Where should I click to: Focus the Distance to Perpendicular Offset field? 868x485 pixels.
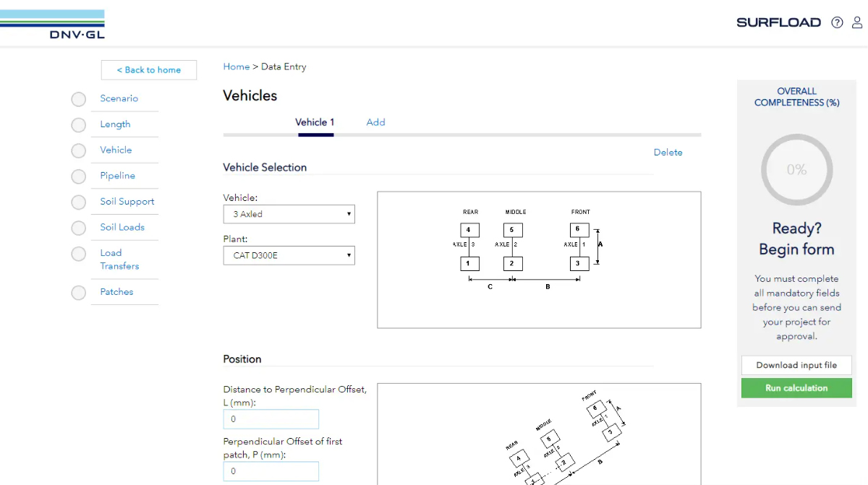click(x=271, y=419)
